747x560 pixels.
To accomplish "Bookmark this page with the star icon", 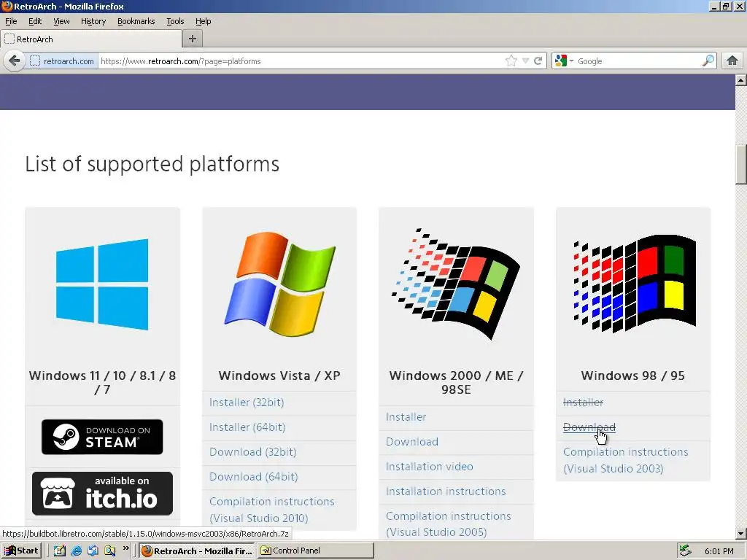I will (x=511, y=61).
